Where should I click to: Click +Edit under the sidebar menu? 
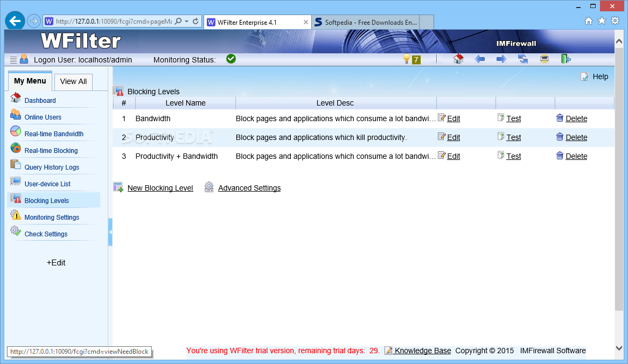point(56,263)
